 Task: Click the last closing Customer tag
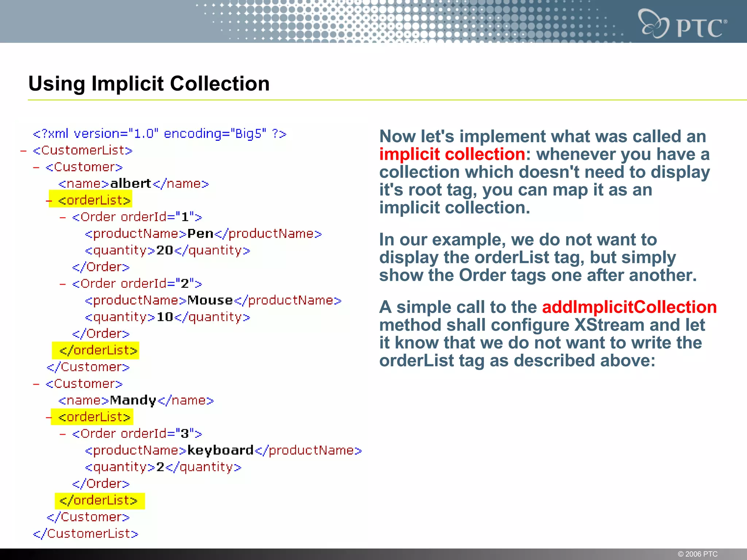(88, 517)
